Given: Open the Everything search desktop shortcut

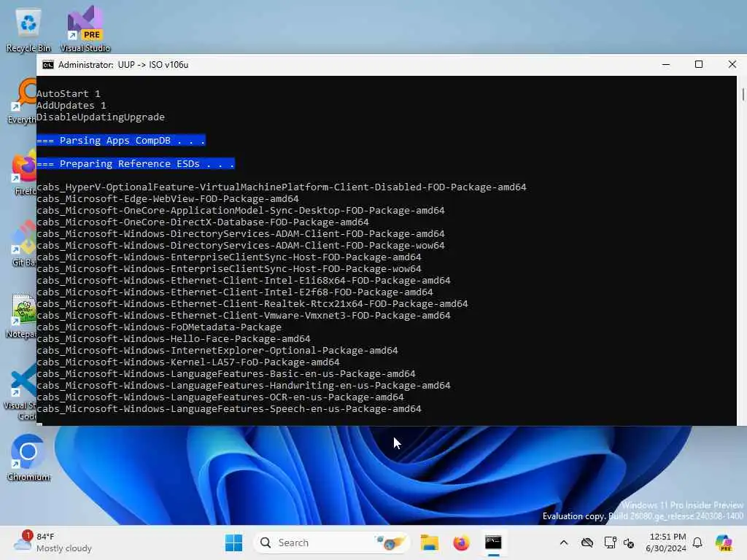Looking at the screenshot, I should (x=22, y=101).
